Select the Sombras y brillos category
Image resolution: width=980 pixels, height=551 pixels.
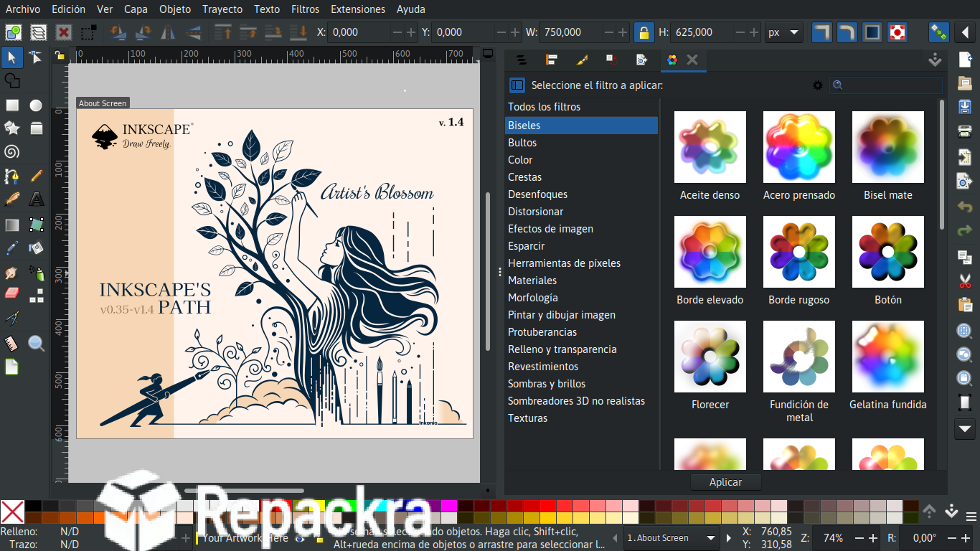pyautogui.click(x=581, y=384)
